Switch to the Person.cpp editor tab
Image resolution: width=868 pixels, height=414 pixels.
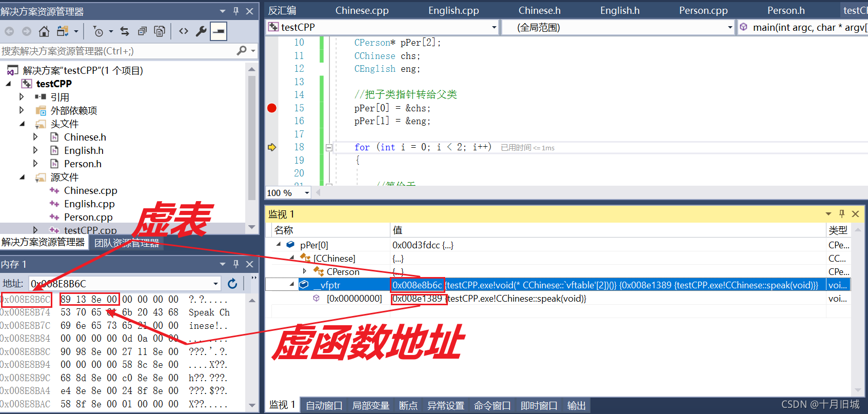[703, 10]
